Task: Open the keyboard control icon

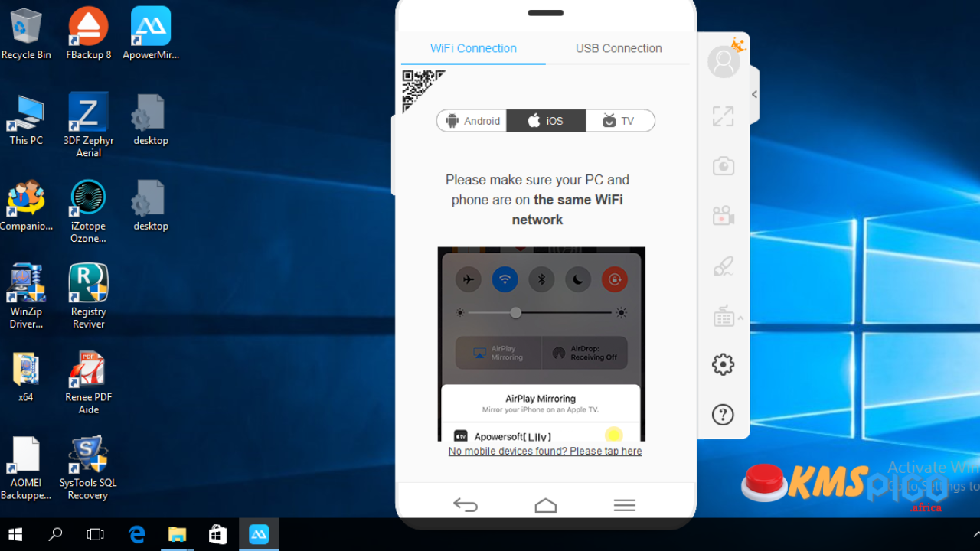Action: point(724,315)
